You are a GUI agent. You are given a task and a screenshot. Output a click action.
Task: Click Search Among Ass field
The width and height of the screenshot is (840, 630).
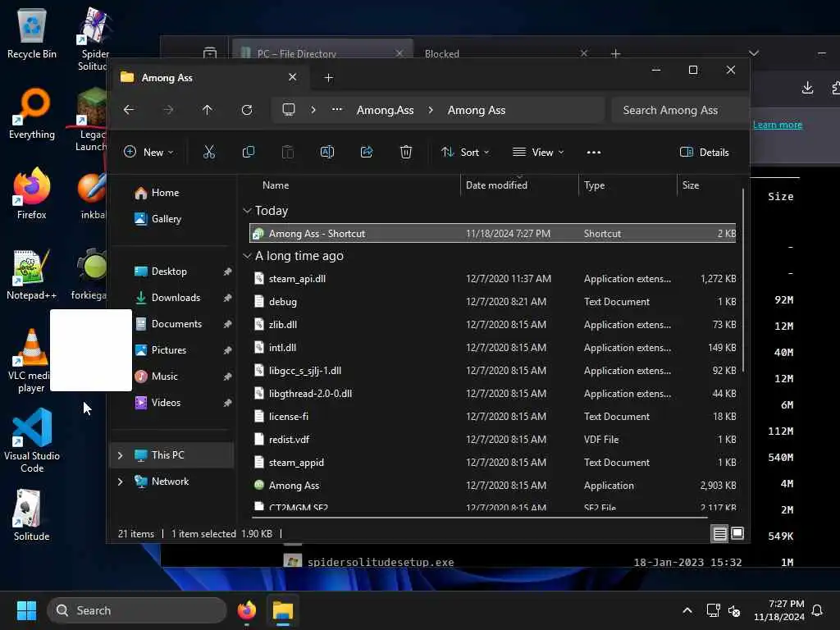(x=680, y=110)
